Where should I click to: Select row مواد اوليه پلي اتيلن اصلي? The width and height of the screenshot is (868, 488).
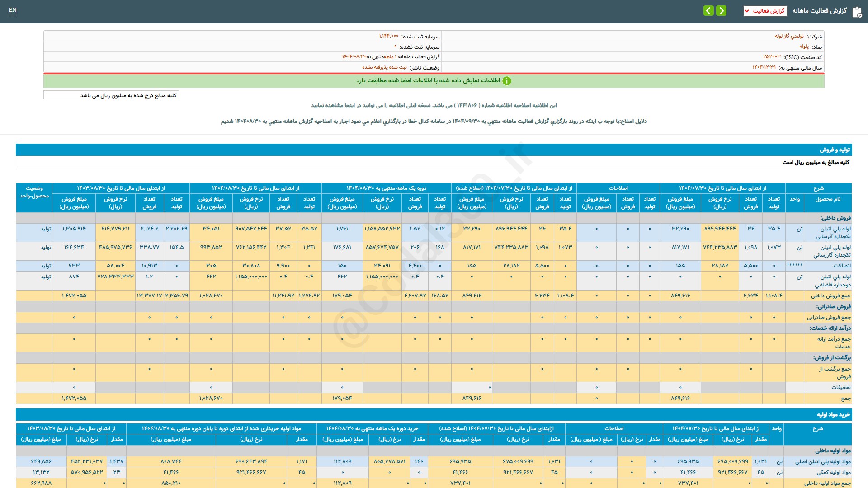click(823, 461)
